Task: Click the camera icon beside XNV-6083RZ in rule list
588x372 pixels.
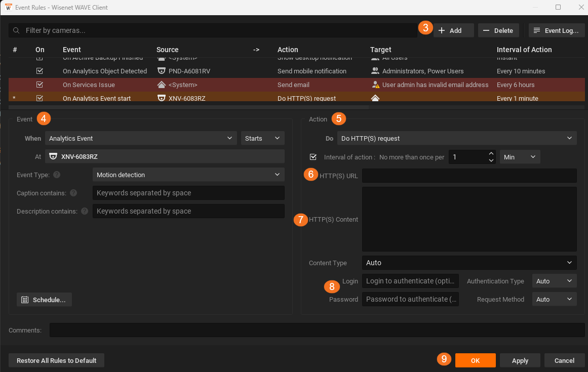Action: click(161, 98)
